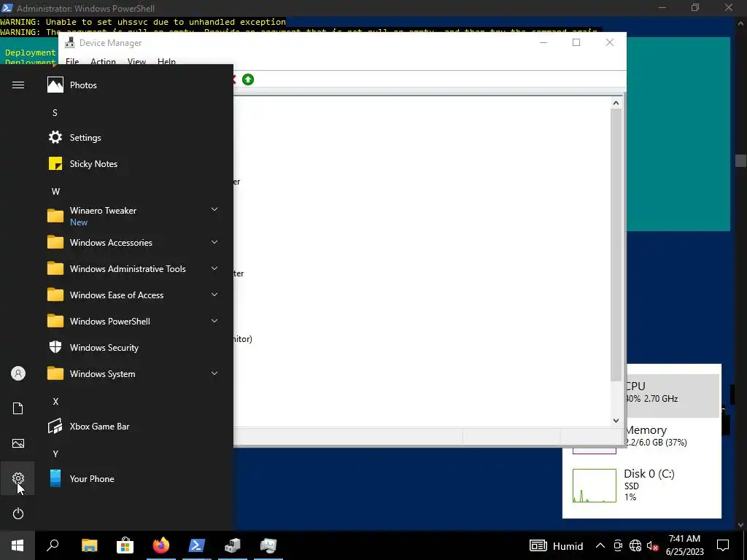Jump to the S letter header

55,113
